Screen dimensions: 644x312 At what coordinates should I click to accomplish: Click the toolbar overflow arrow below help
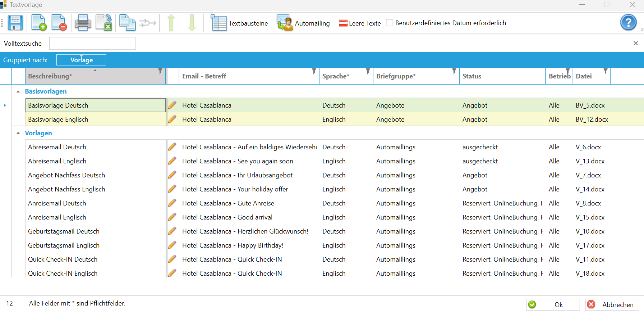641,30
